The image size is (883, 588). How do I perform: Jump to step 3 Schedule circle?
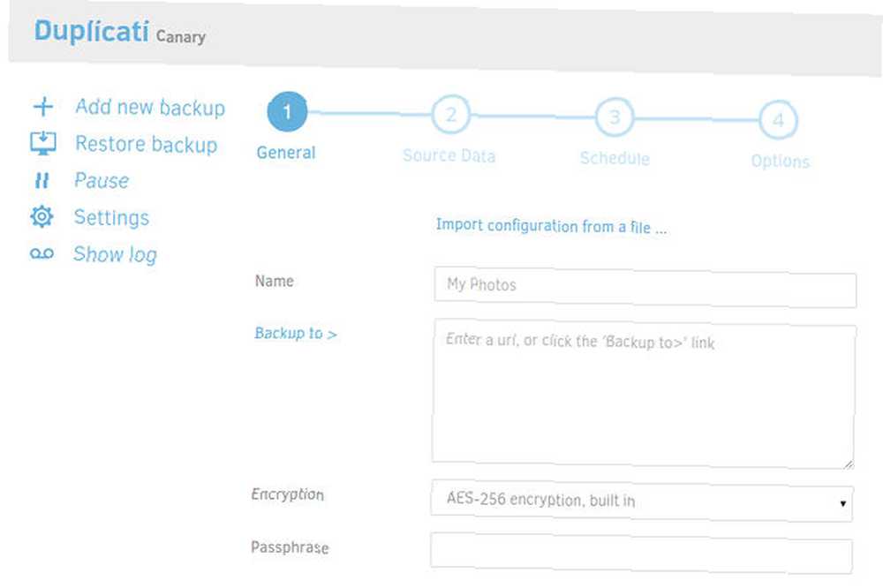[615, 117]
